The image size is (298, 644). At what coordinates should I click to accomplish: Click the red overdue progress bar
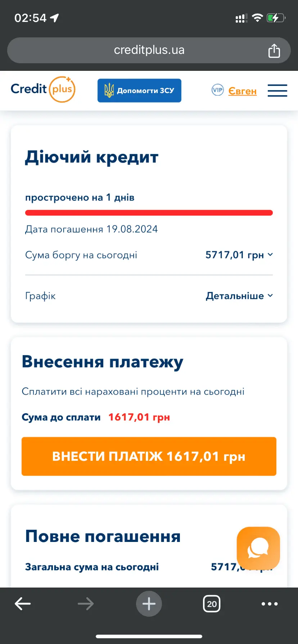[149, 213]
